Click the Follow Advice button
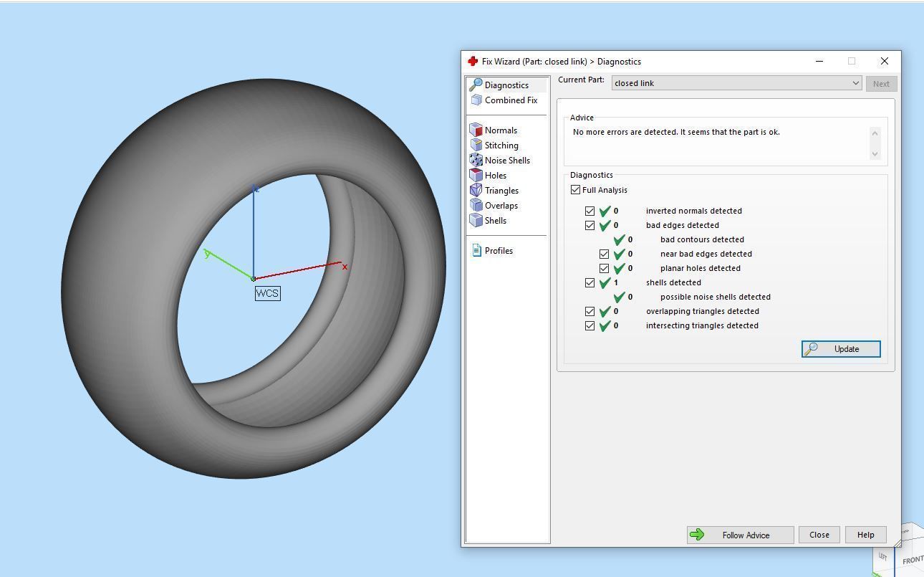Viewport: 924px width, 577px height. pos(741,535)
